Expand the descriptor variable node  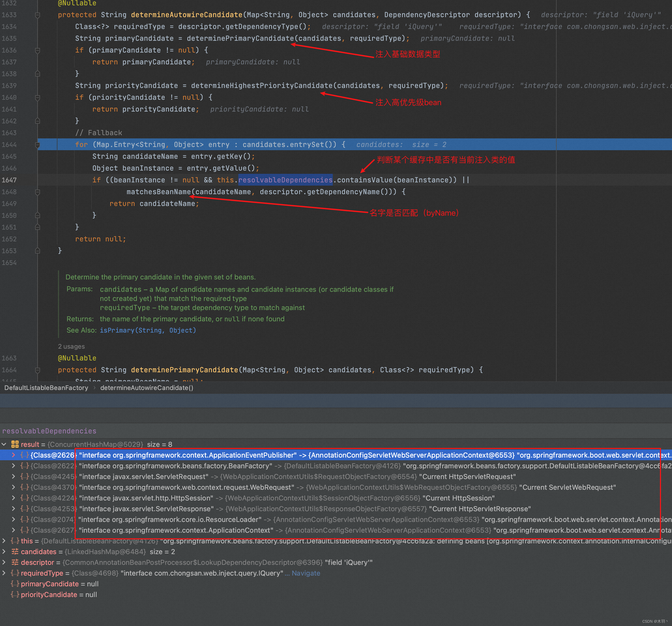4,562
